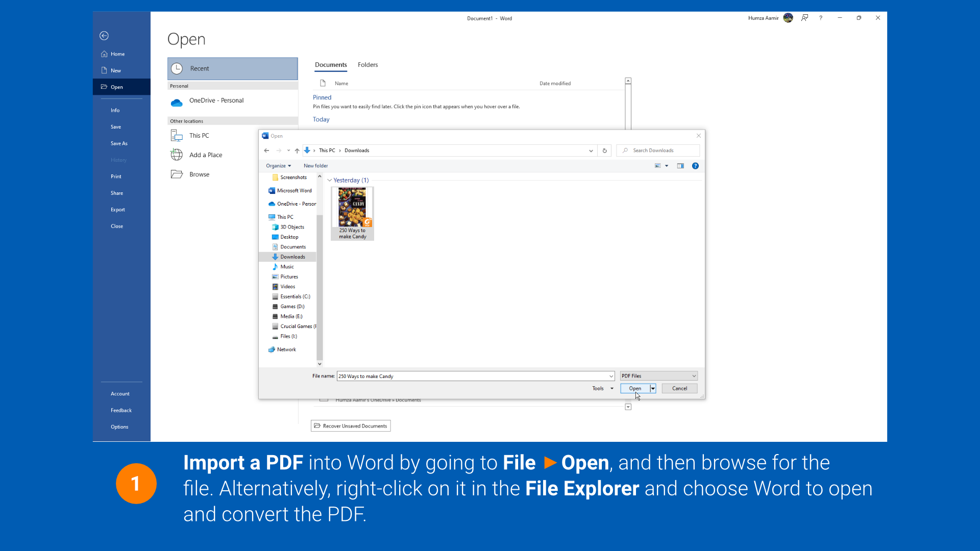Refresh the Downloads folder
980x551 pixels.
tap(605, 151)
